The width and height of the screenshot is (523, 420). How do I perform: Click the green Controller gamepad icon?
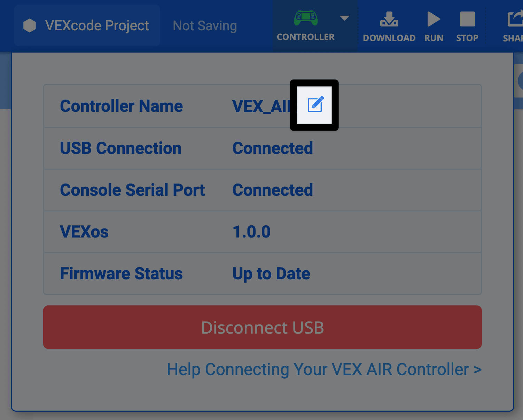(x=305, y=17)
